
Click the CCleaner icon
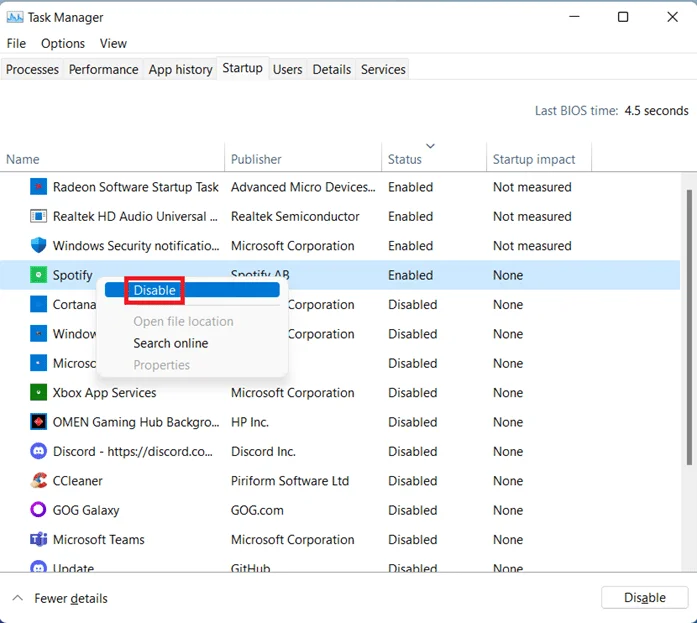[x=38, y=480]
